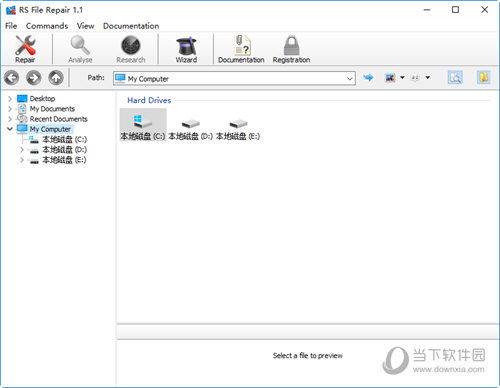500x388 pixels.
Task: Expand the 本地磁盘 (D:) tree node
Action: click(x=22, y=150)
